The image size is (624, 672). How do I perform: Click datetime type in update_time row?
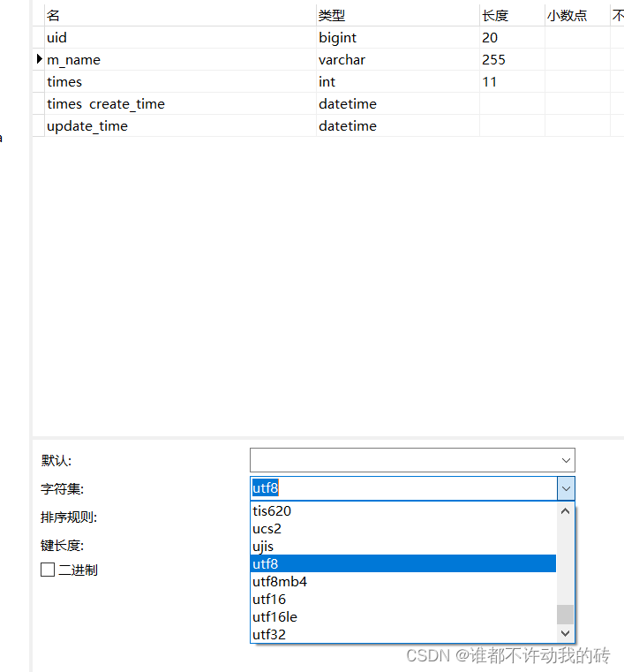point(398,125)
